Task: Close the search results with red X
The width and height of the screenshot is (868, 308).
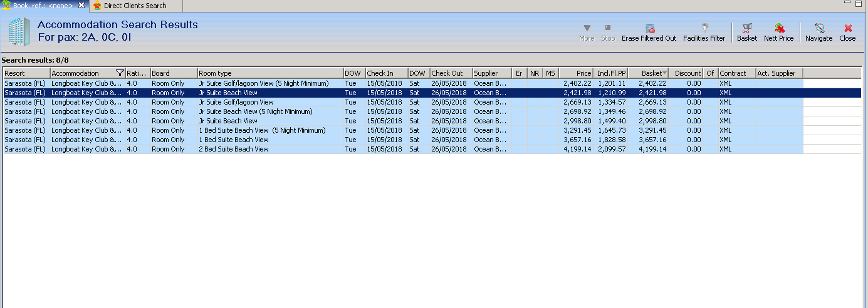Action: click(847, 33)
